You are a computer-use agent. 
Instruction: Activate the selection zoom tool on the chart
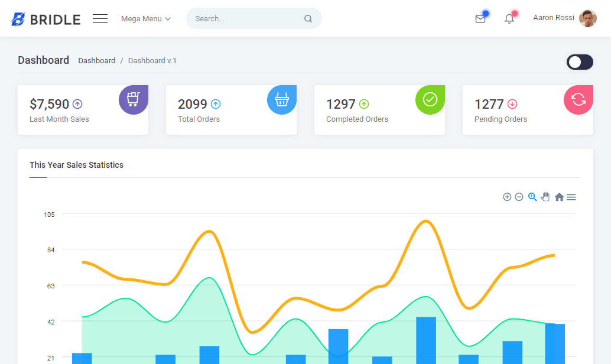pos(532,197)
